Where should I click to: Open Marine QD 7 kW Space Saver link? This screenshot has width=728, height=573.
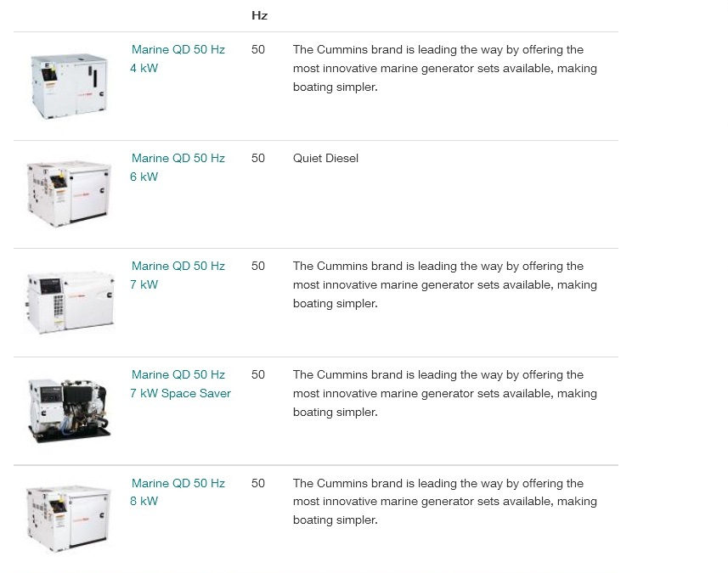(x=180, y=384)
